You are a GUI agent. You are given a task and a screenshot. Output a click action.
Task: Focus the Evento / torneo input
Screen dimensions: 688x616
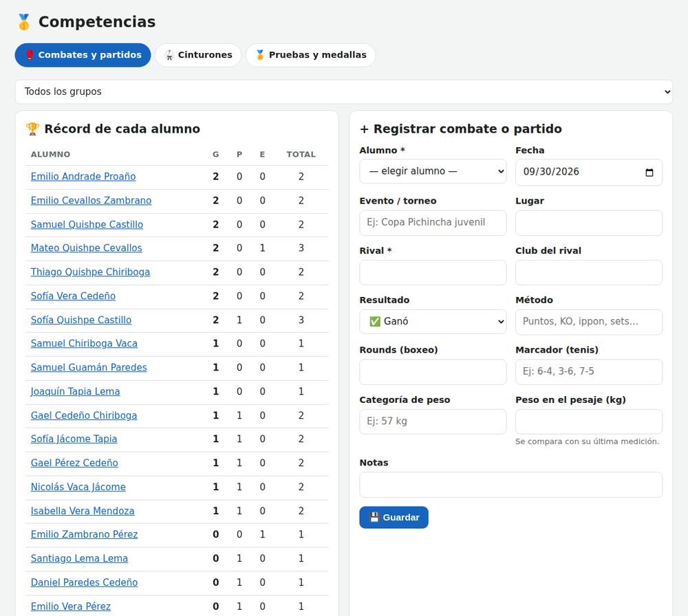(x=433, y=222)
